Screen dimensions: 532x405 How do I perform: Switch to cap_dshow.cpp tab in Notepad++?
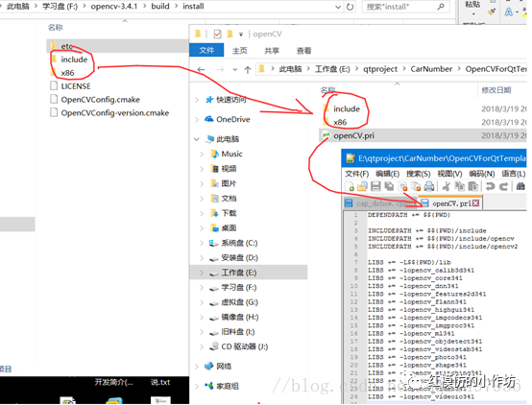(x=380, y=203)
